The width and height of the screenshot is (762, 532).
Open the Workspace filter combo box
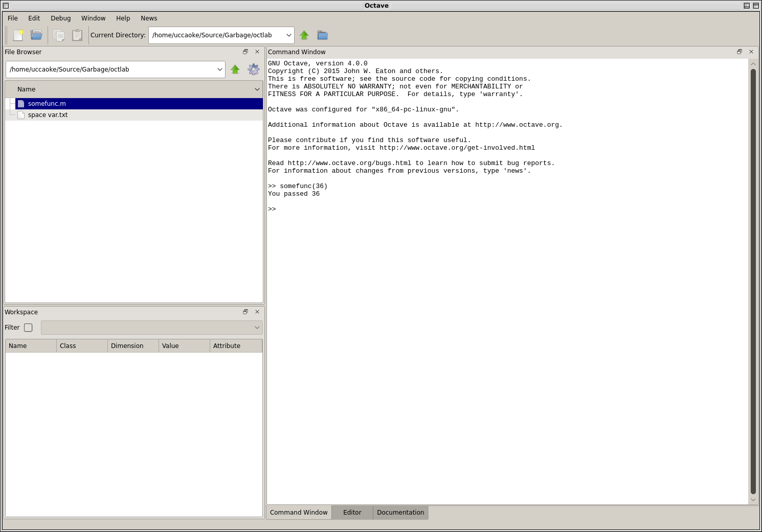pos(152,328)
